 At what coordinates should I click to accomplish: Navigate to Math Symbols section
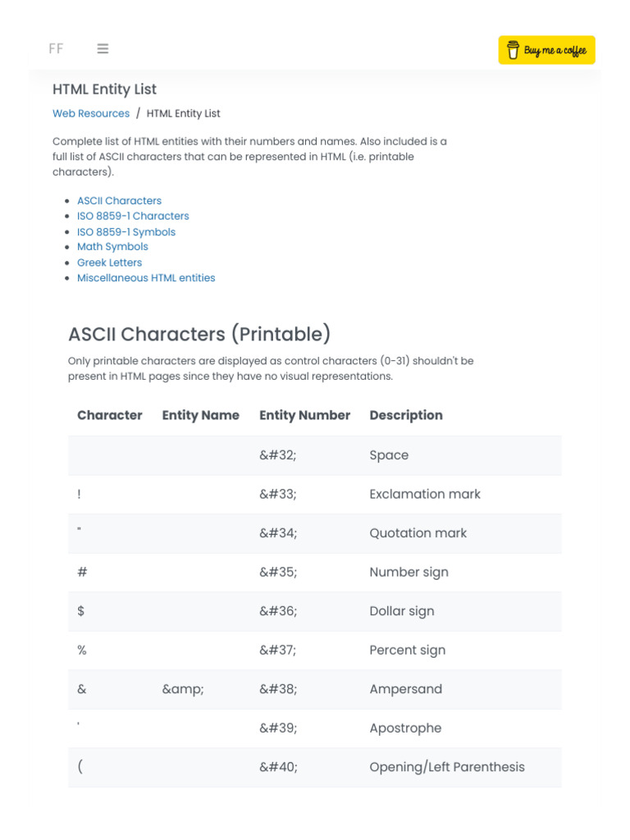point(112,246)
